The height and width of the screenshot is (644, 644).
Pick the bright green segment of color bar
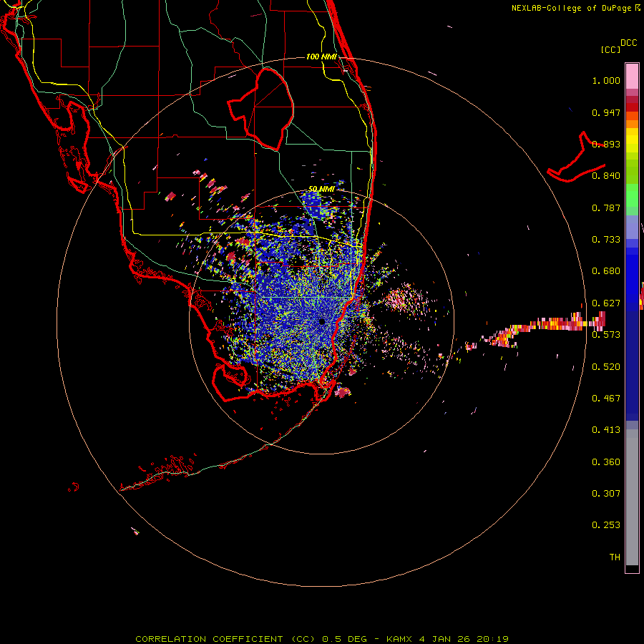pyautogui.click(x=632, y=195)
